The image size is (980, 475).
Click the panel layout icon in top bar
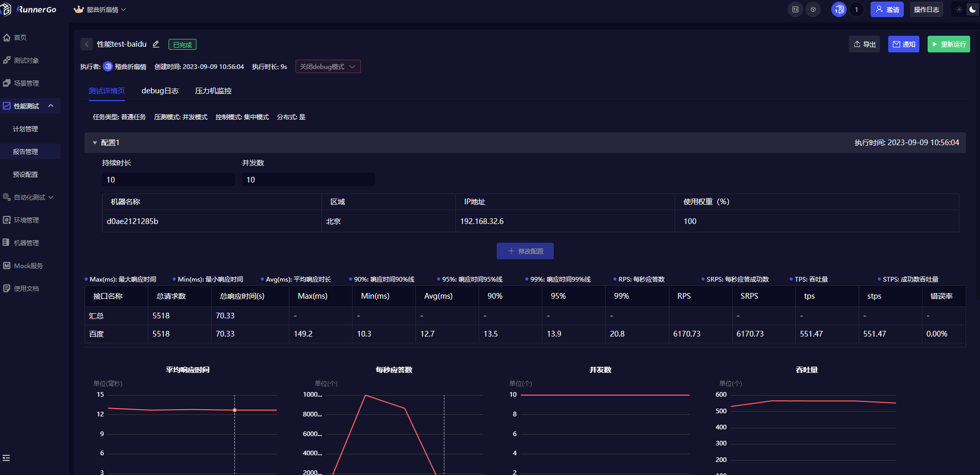[795, 9]
